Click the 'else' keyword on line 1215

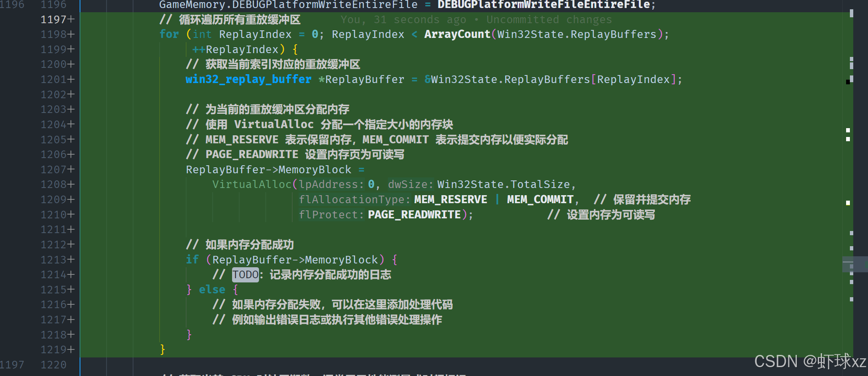click(212, 290)
